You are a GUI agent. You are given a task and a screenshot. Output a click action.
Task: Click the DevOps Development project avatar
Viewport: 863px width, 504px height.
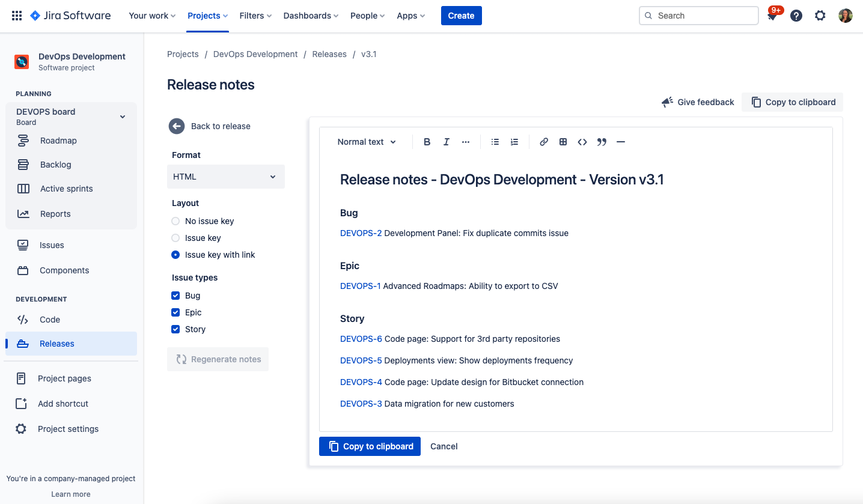(x=22, y=61)
